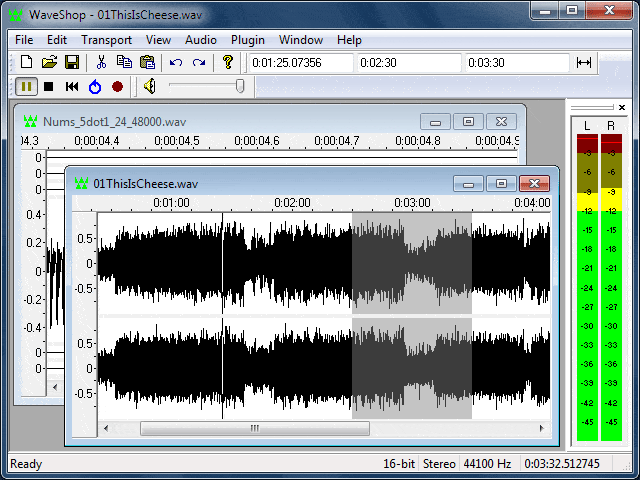Undo the last edit
Image resolution: width=640 pixels, height=480 pixels.
(x=176, y=62)
